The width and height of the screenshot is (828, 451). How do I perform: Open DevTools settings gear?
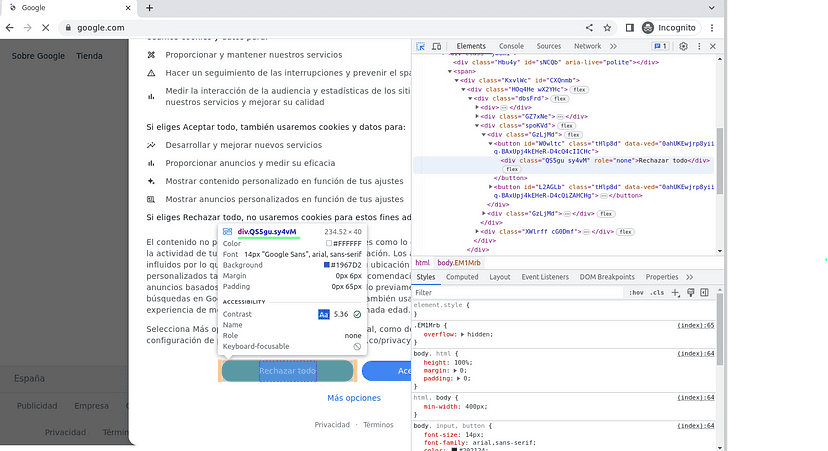684,46
